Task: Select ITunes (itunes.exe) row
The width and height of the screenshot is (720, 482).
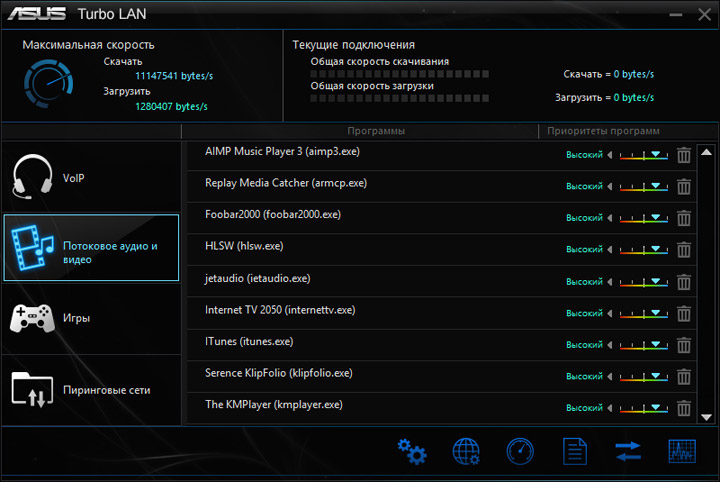Action: (442, 345)
